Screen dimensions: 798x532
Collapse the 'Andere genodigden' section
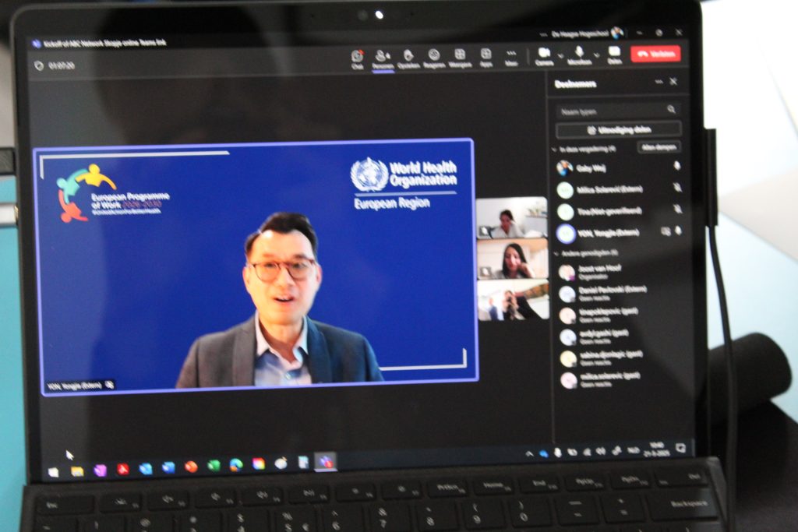tap(554, 252)
